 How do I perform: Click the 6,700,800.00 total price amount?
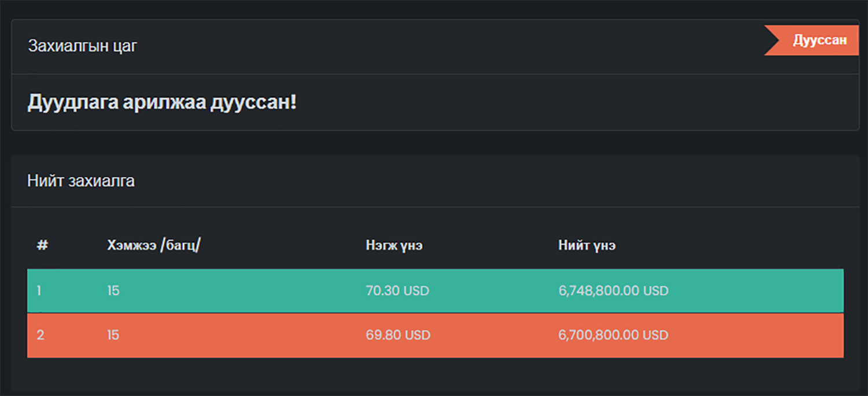point(599,335)
